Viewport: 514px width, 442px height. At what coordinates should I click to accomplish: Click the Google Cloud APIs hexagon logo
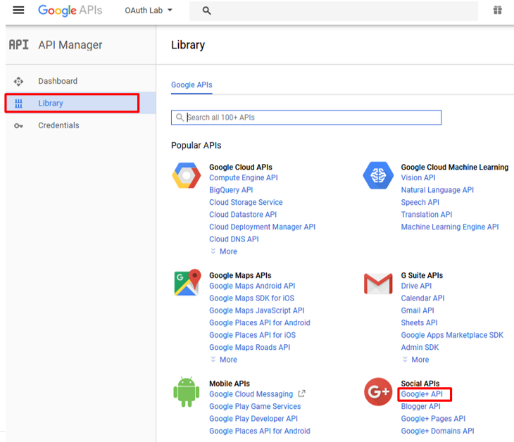[x=186, y=175]
